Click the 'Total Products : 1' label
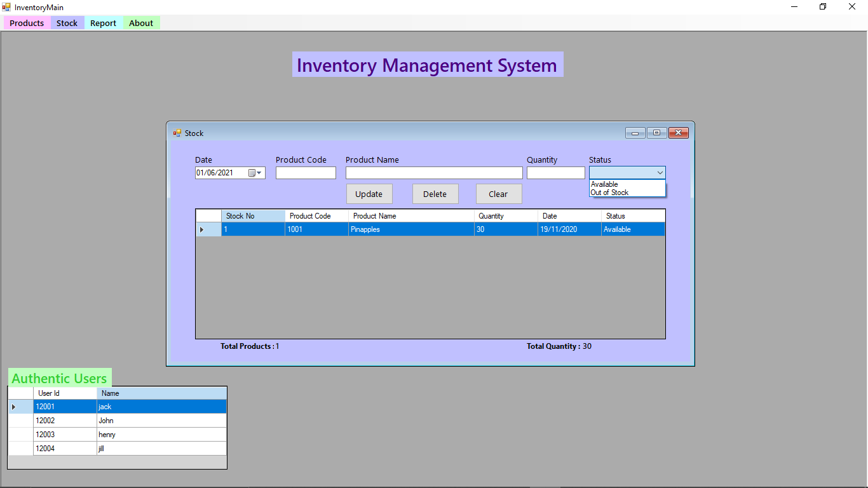 coord(250,346)
